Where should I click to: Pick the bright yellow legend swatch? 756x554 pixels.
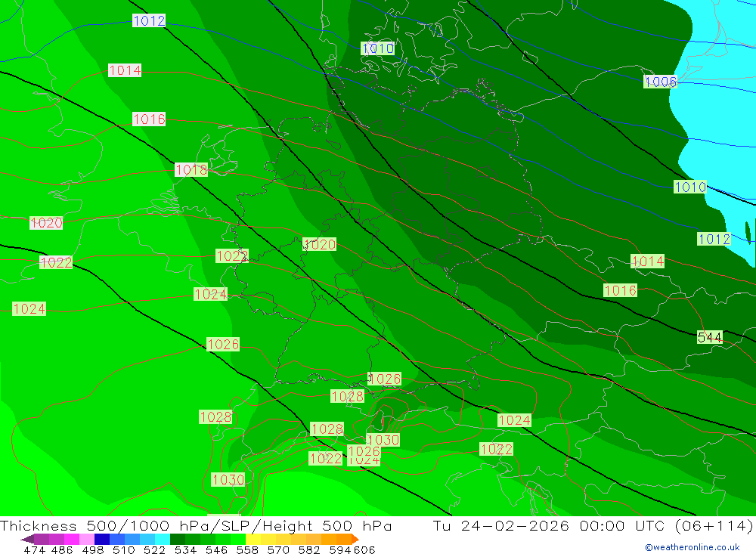[x=253, y=539]
